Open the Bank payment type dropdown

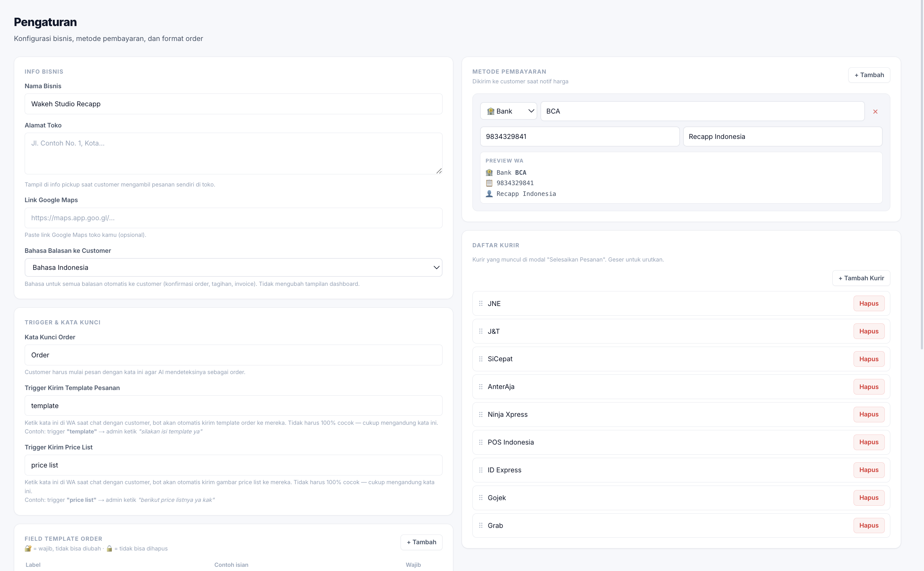pyautogui.click(x=509, y=111)
